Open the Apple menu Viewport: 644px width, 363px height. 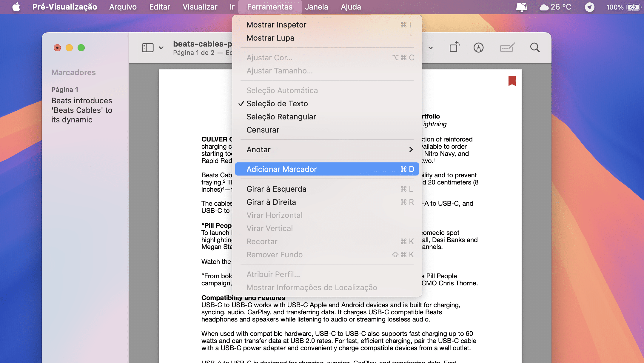(16, 7)
